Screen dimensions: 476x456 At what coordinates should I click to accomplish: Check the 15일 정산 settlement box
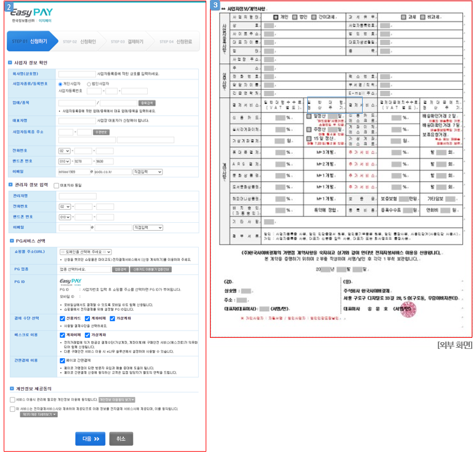[309, 138]
